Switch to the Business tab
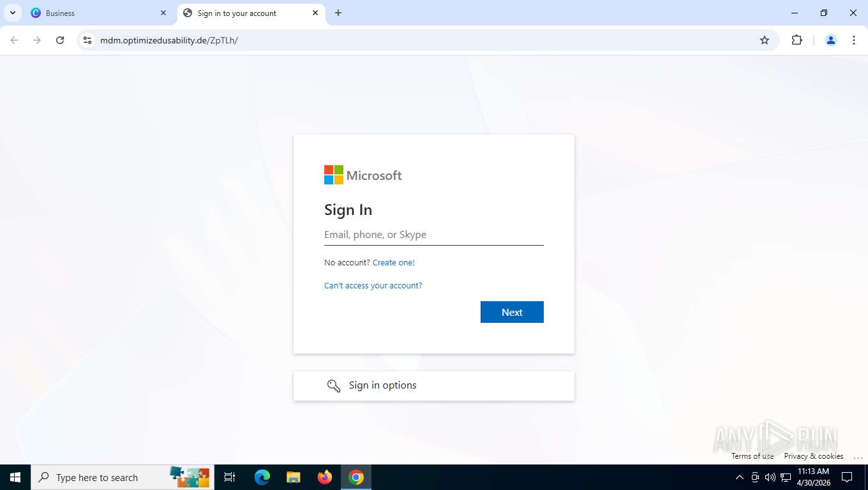Image resolution: width=868 pixels, height=490 pixels. tap(99, 13)
